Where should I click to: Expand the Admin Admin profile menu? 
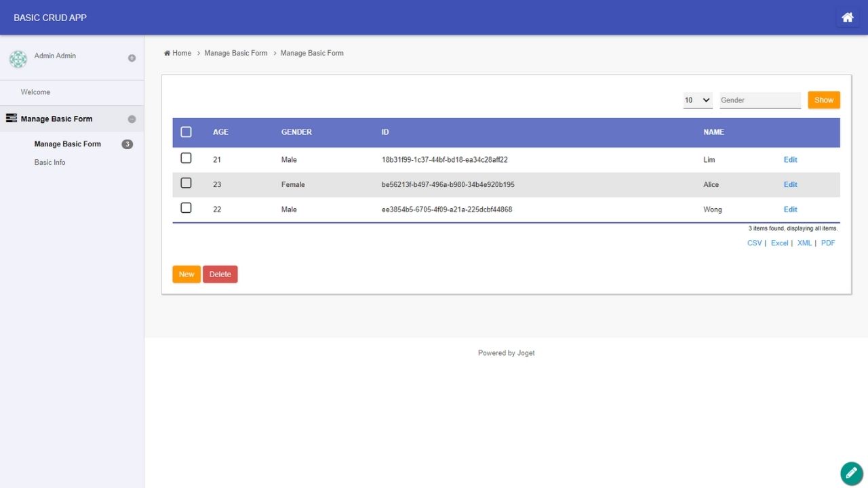click(x=132, y=58)
